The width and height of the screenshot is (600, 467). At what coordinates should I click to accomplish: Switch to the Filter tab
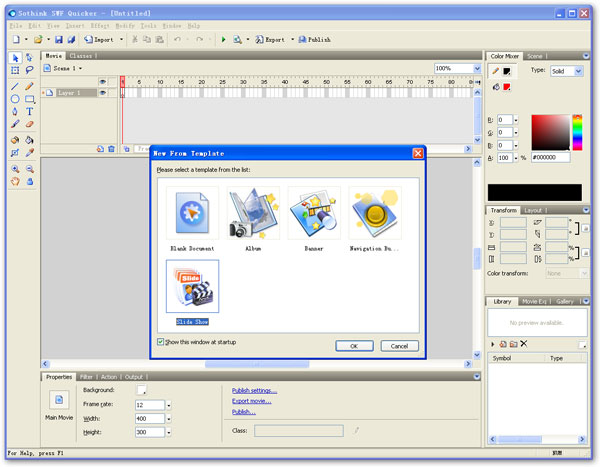[x=86, y=377]
